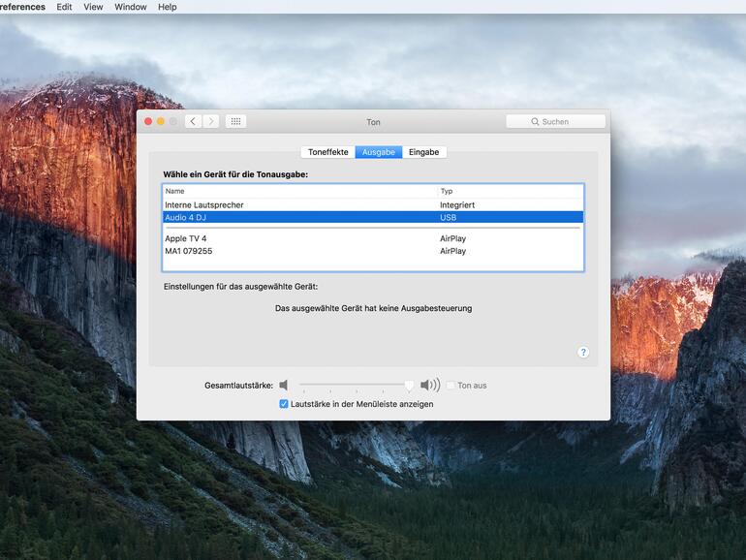Click the AirPlay cell next to Apple TV 4
The width and height of the screenshot is (746, 560).
(453, 238)
